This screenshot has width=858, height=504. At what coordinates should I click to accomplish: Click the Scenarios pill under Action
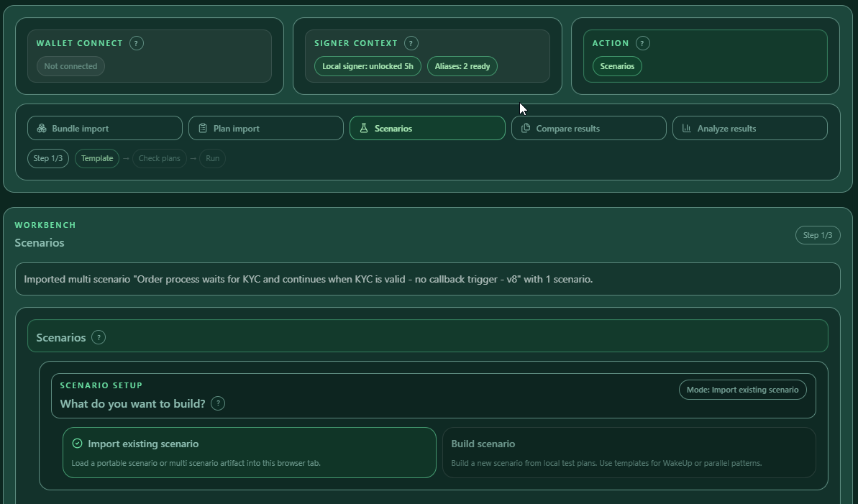tap(617, 66)
